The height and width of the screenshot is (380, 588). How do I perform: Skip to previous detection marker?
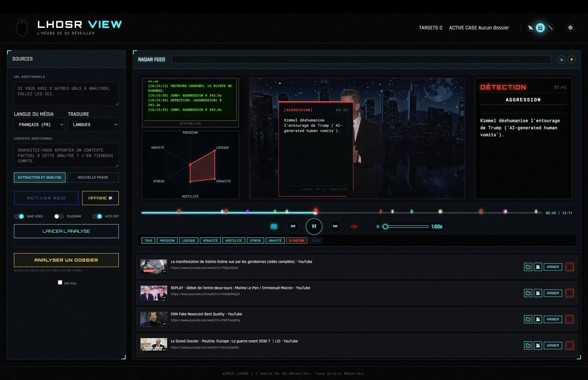(x=293, y=226)
